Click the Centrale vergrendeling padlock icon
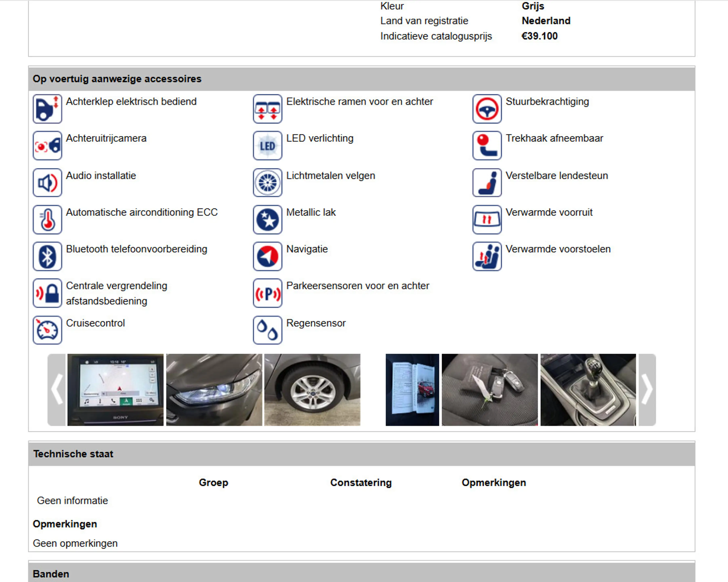 47,293
